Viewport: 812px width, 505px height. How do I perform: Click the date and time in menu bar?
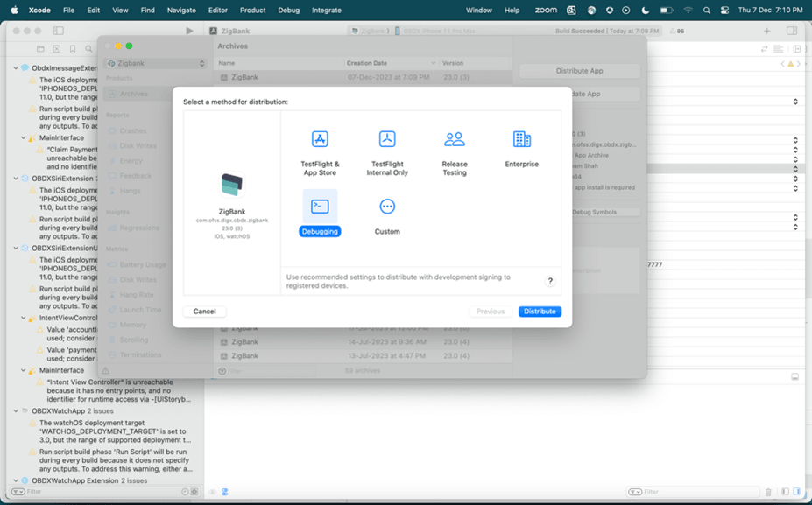click(770, 10)
